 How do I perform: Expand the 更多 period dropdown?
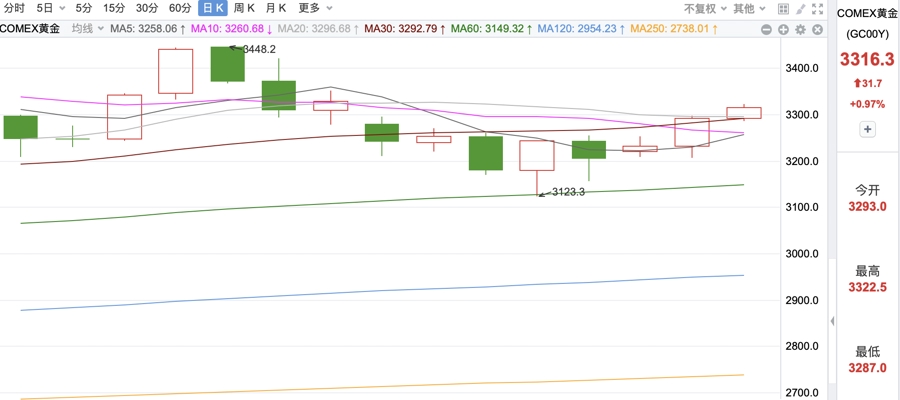pyautogui.click(x=315, y=8)
